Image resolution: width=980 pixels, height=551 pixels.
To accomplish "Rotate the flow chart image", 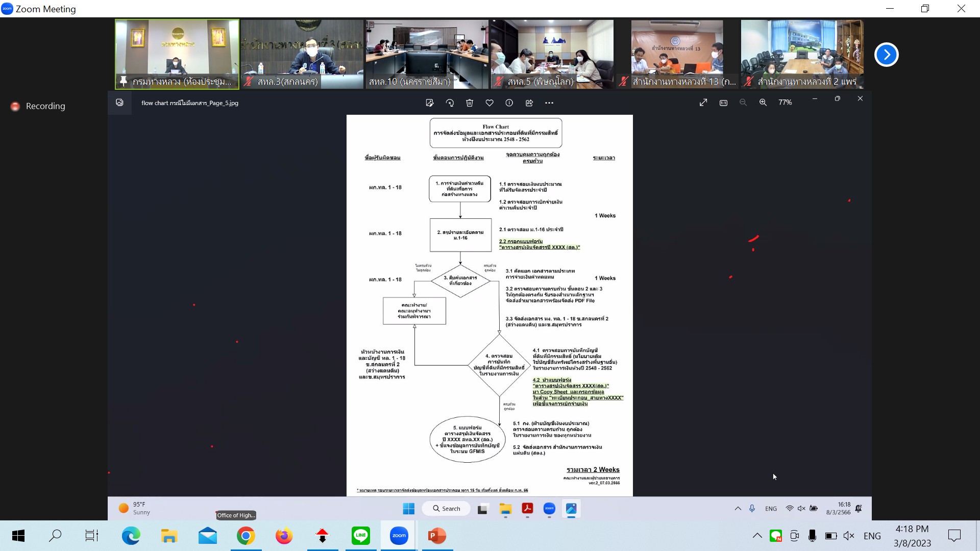I will (450, 103).
